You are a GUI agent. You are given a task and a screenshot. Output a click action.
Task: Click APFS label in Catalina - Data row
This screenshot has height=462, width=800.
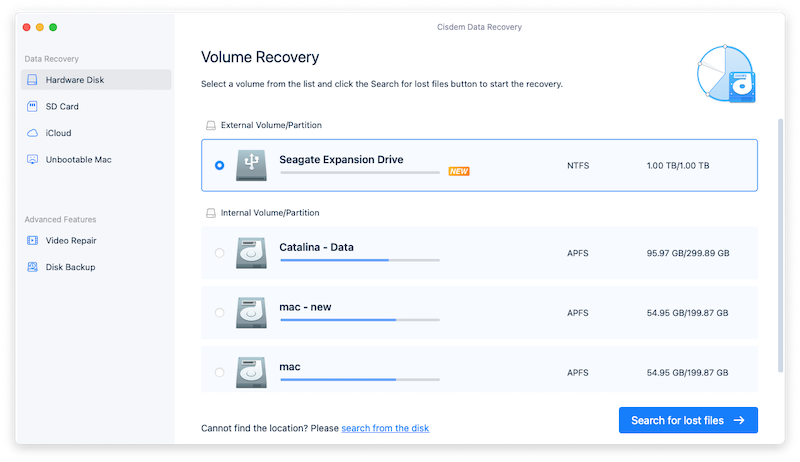(578, 253)
